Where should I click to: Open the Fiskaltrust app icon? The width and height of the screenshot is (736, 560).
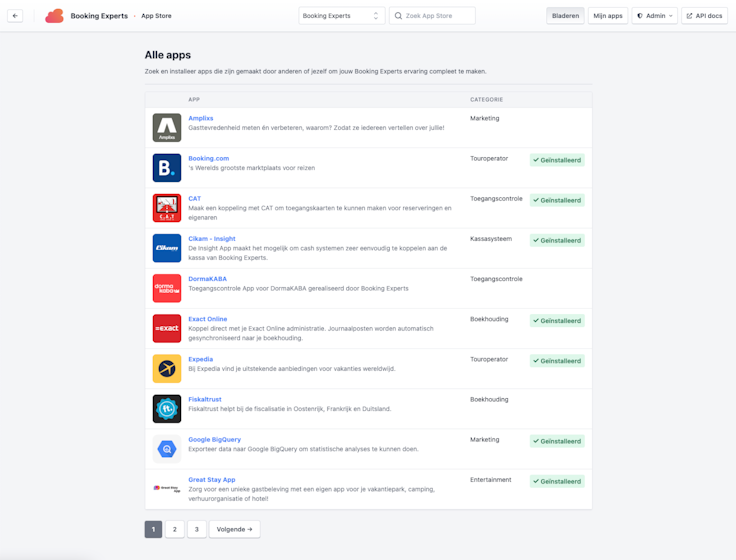click(x=167, y=408)
